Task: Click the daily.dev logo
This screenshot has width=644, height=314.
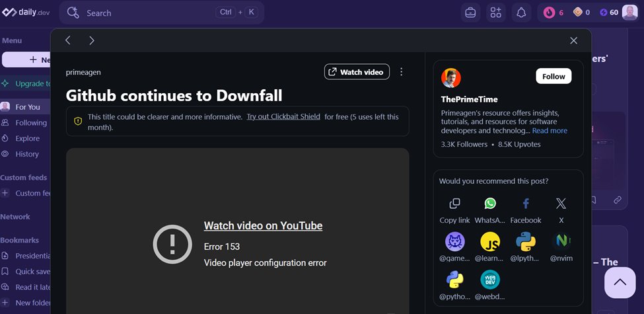Action: point(26,13)
